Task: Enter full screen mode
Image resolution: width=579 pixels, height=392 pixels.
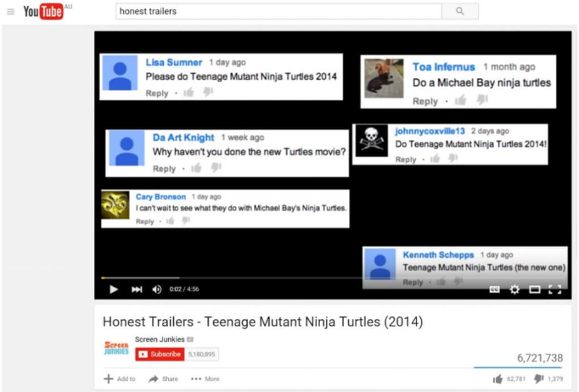Action: pos(554,289)
